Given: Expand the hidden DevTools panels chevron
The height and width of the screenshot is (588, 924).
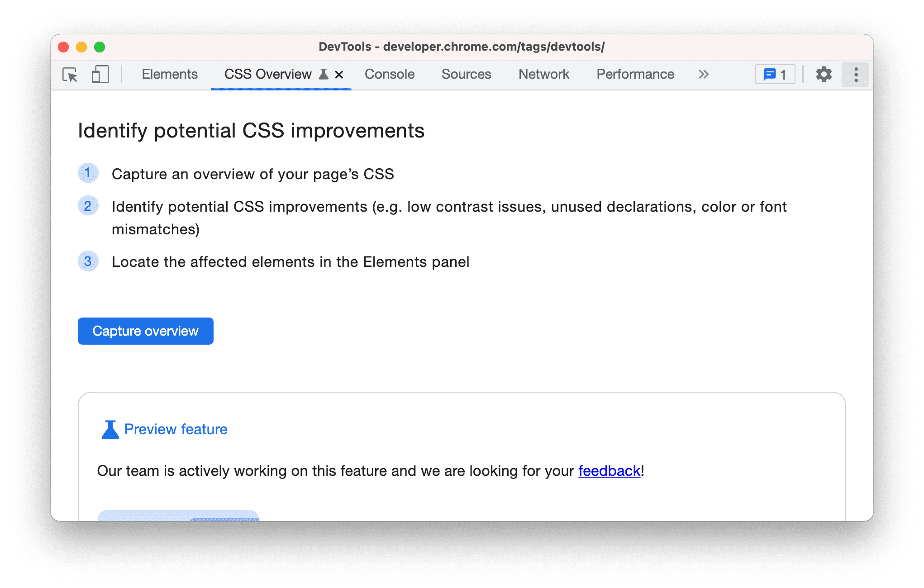Looking at the screenshot, I should [x=705, y=74].
